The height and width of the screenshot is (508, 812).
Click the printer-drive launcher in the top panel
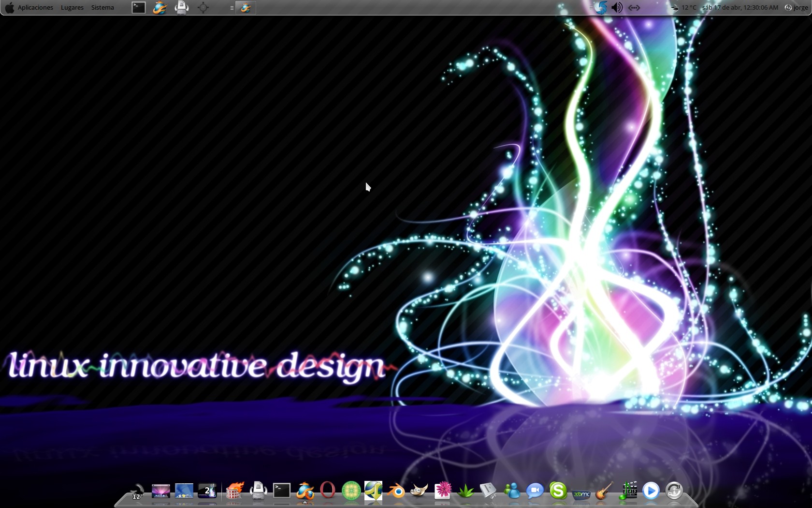click(182, 7)
